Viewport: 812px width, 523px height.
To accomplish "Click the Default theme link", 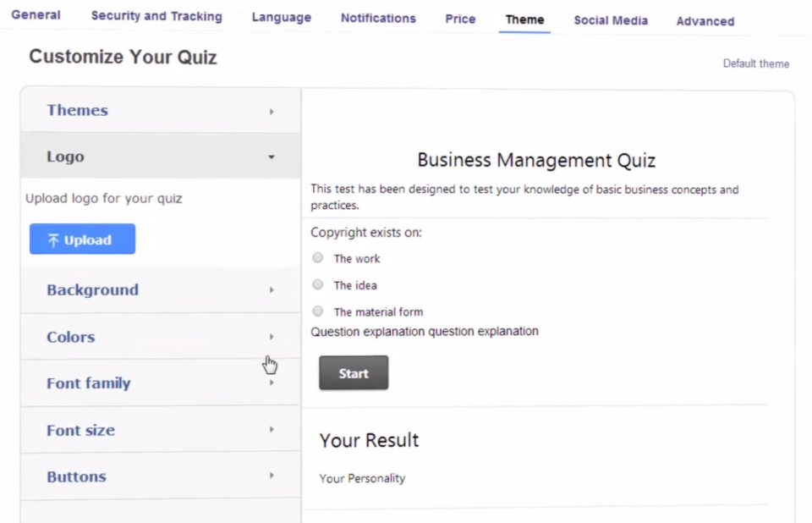I will pyautogui.click(x=755, y=63).
